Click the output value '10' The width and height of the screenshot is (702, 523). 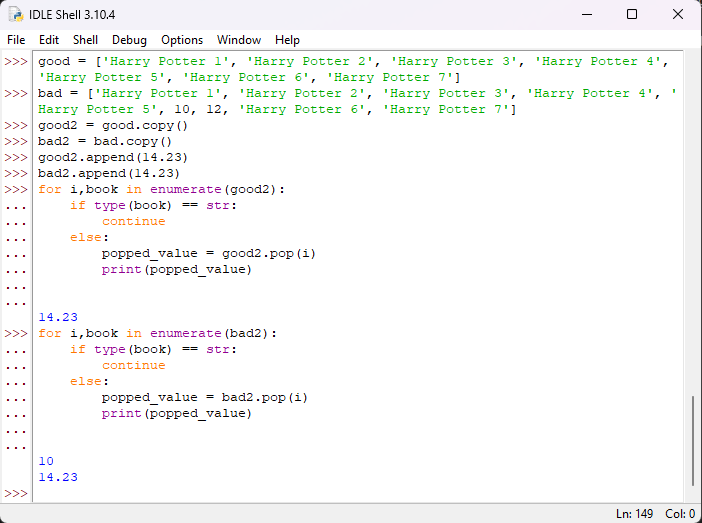[46, 461]
